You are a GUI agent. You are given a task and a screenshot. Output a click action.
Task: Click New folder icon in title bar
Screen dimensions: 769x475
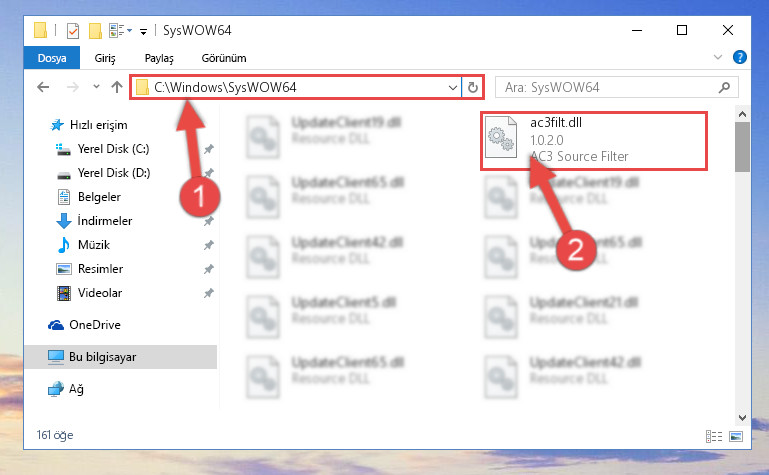pos(95,30)
